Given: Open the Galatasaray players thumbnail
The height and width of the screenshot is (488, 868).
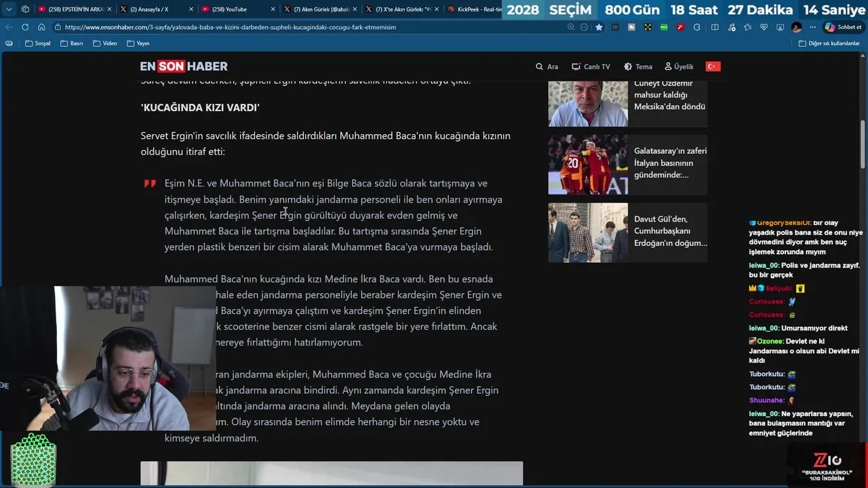Looking at the screenshot, I should point(588,165).
